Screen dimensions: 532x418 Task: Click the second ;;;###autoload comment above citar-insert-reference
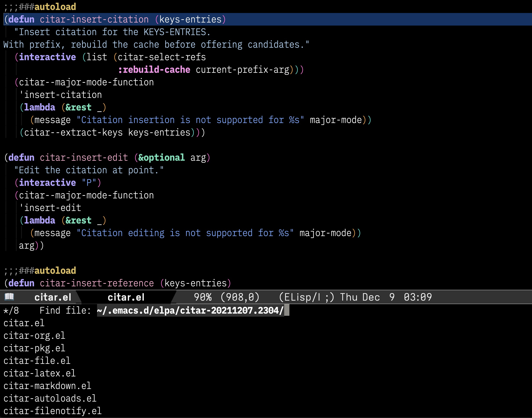point(40,271)
